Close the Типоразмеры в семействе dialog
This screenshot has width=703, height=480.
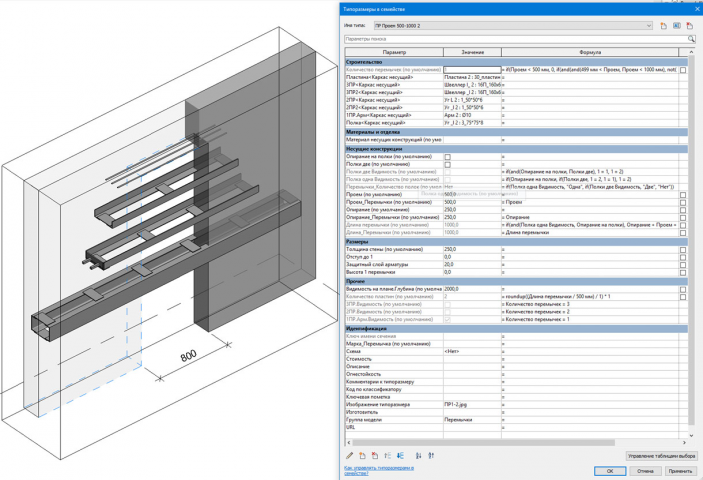[697, 9]
